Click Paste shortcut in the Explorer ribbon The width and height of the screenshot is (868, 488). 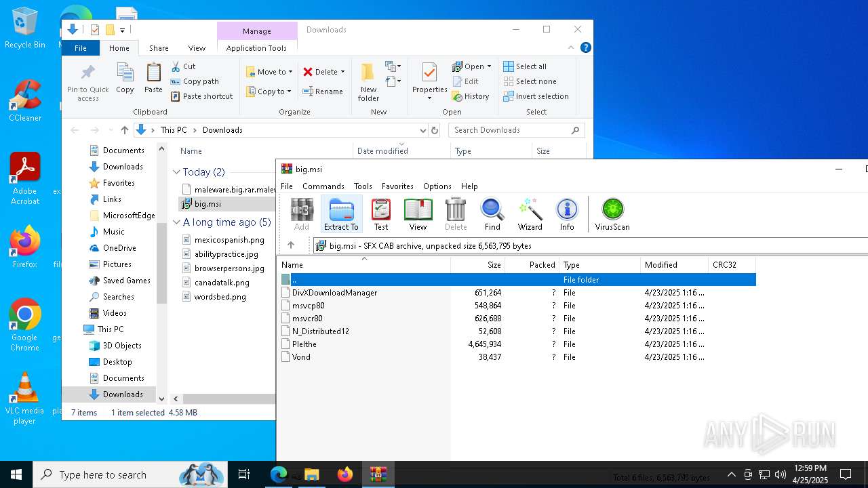tap(202, 96)
